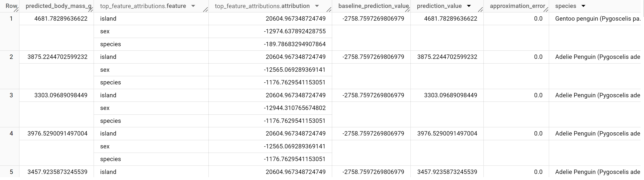The width and height of the screenshot is (644, 180).
Task: Click the resize handle on predicted_body_mass_g column
Action: point(92,10)
